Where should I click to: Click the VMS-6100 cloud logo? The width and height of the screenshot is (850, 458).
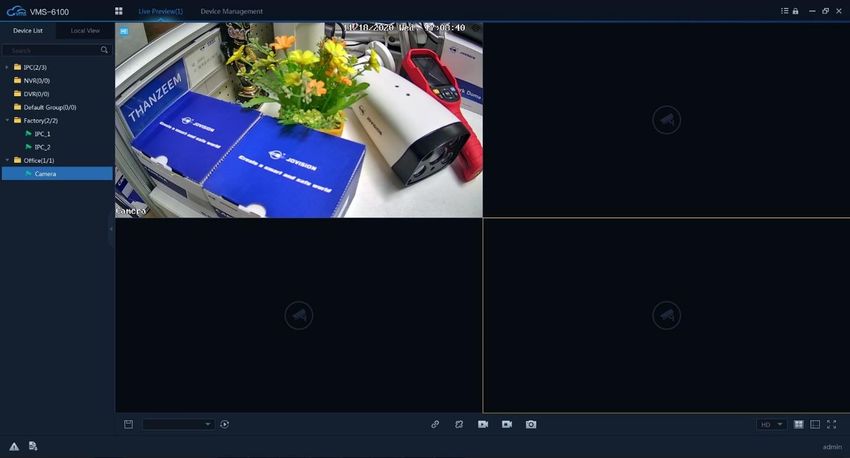coord(16,11)
